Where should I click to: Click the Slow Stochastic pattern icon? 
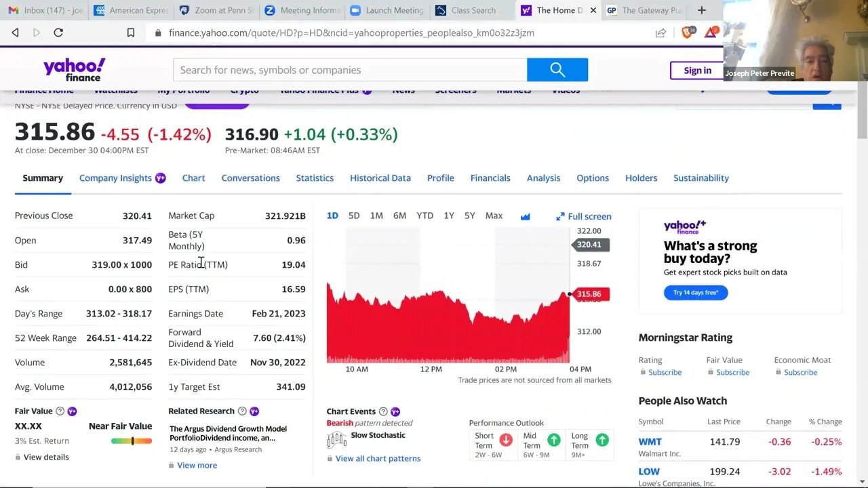(x=336, y=440)
